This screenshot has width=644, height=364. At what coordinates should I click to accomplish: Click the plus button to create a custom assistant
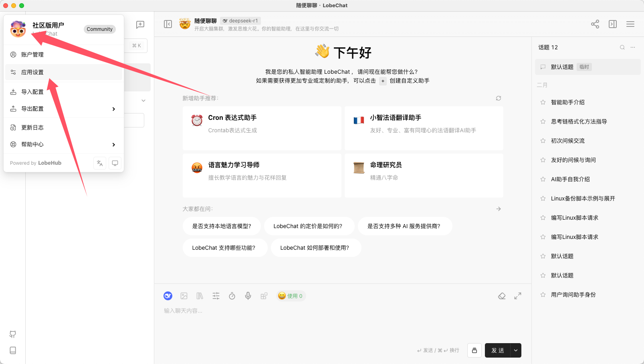pyautogui.click(x=383, y=81)
